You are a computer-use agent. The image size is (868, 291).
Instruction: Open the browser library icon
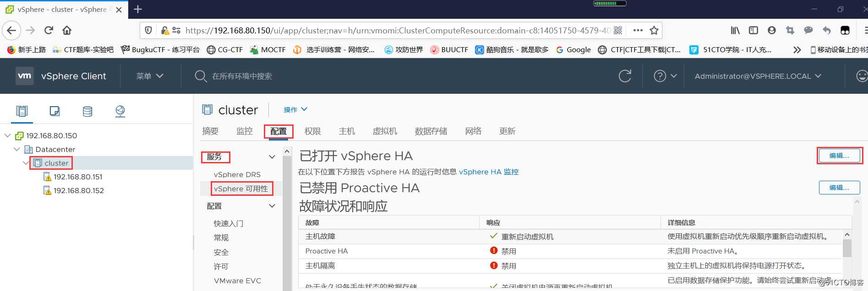(x=735, y=31)
